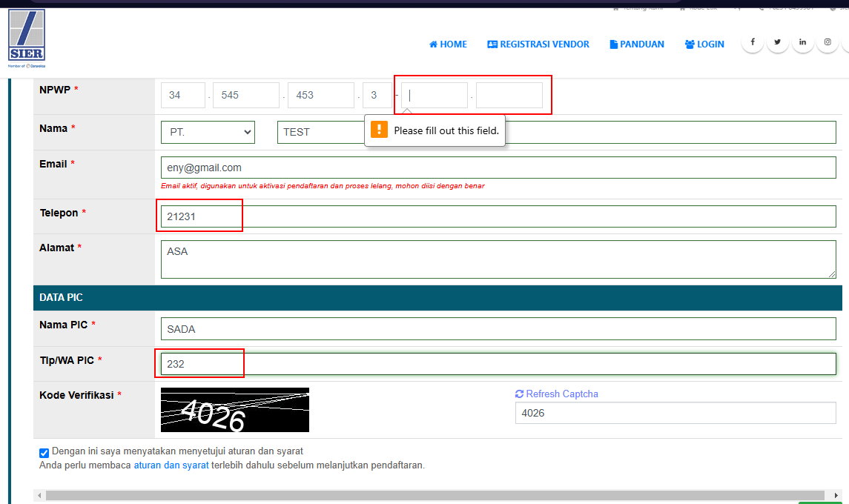This screenshot has width=849, height=504.
Task: Open the Instagram social icon
Action: [x=827, y=42]
